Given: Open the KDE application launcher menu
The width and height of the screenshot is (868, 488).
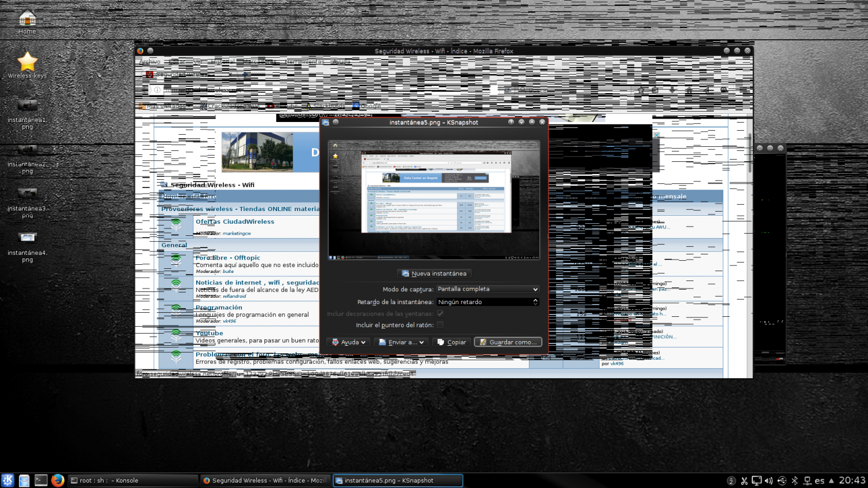Looking at the screenshot, I should tap(8, 480).
